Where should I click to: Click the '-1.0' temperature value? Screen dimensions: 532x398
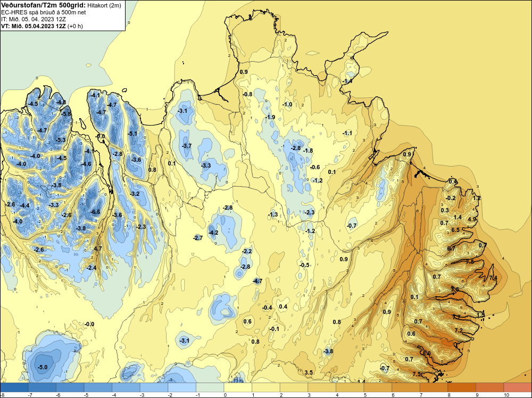click(287, 104)
